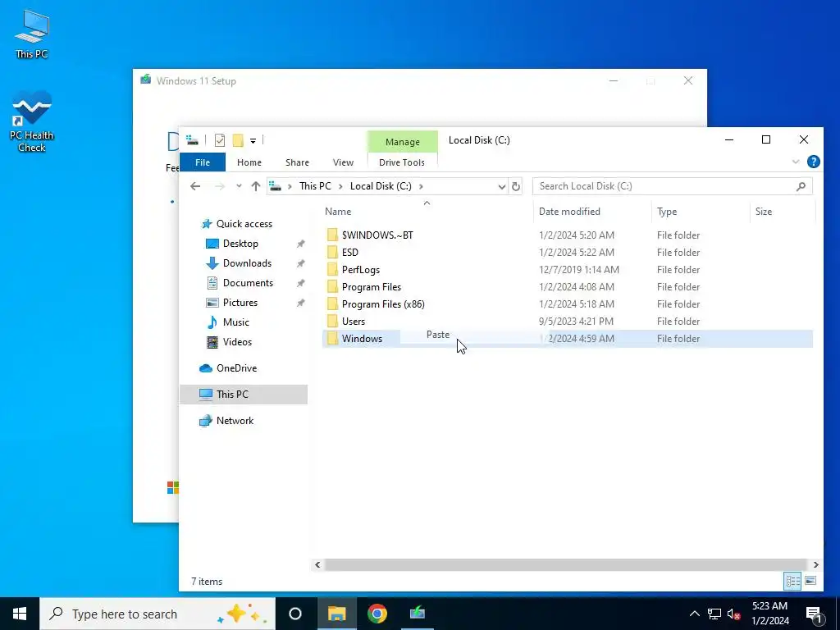Click Windows 11 Setup taskbar icon
The height and width of the screenshot is (630, 840).
(x=418, y=614)
